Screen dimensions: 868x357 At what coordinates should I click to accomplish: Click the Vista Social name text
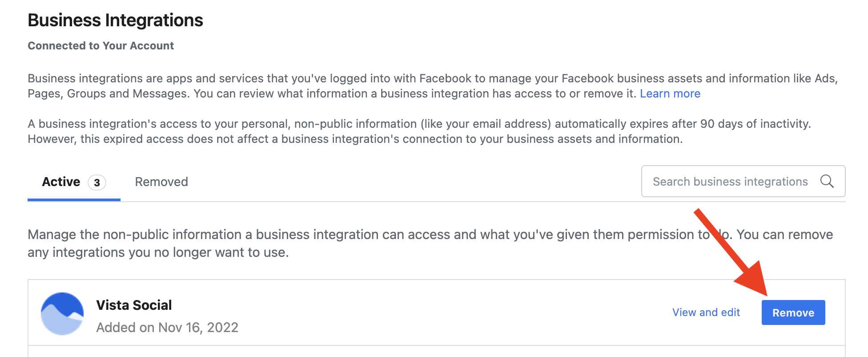click(134, 305)
